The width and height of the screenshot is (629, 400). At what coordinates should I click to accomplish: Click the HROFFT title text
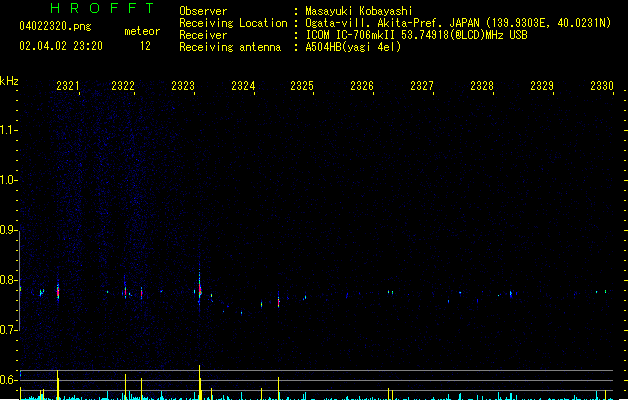click(x=102, y=8)
